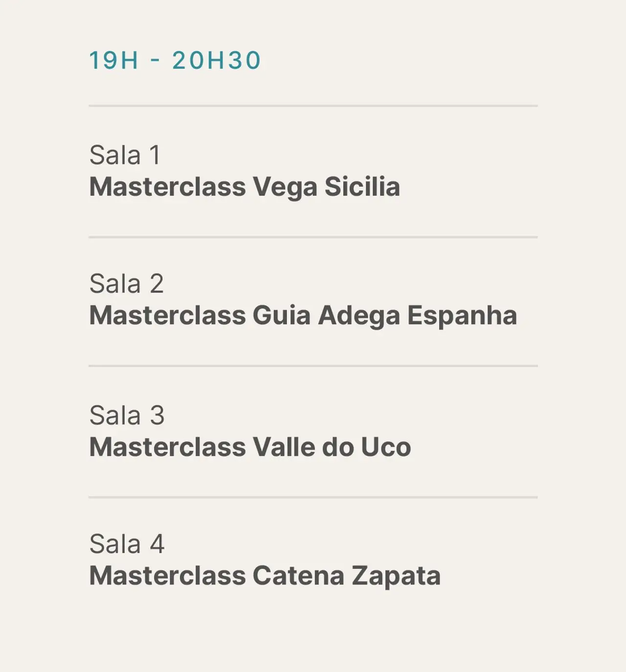Select the Sala 4 label
The width and height of the screenshot is (626, 672).
click(x=127, y=544)
